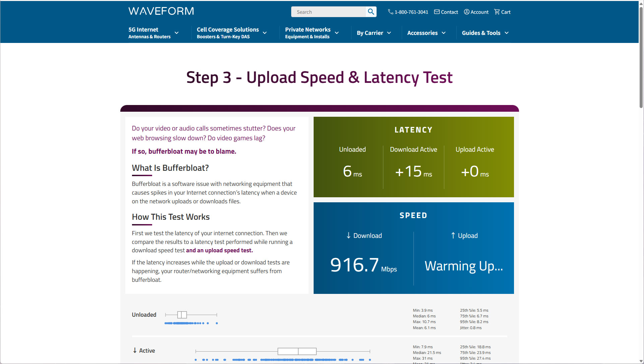Open the Guides & Tools menu
Image resolution: width=644 pixels, height=364 pixels.
coord(485,33)
